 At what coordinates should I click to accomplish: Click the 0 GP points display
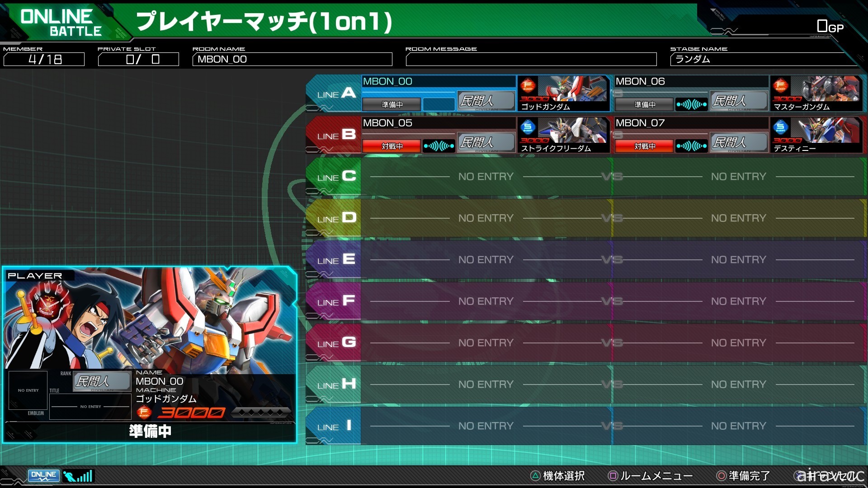coord(830,27)
